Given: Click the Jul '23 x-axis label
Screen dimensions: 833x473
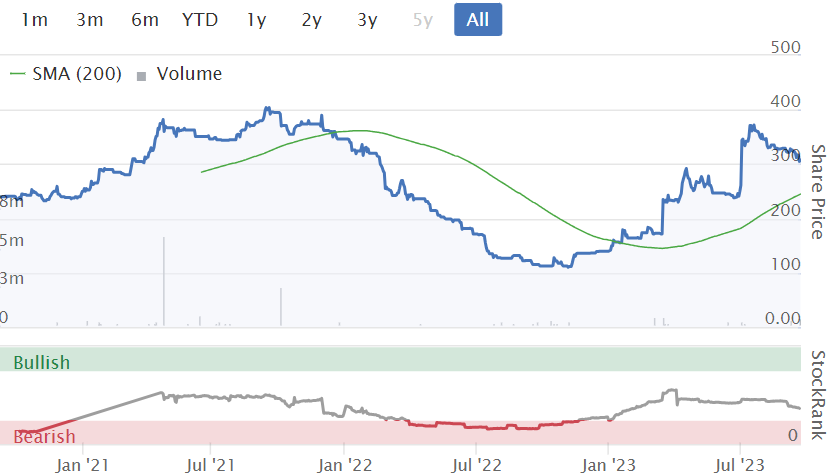Looking at the screenshot, I should click(x=739, y=464).
